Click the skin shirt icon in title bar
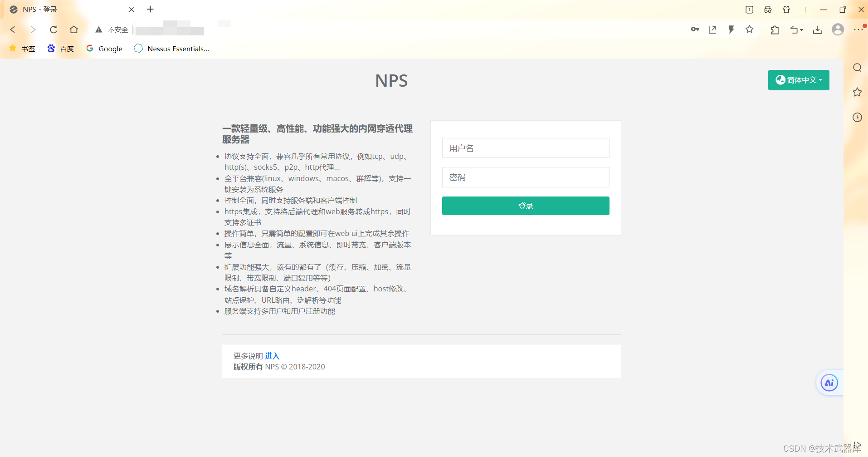 tap(786, 10)
